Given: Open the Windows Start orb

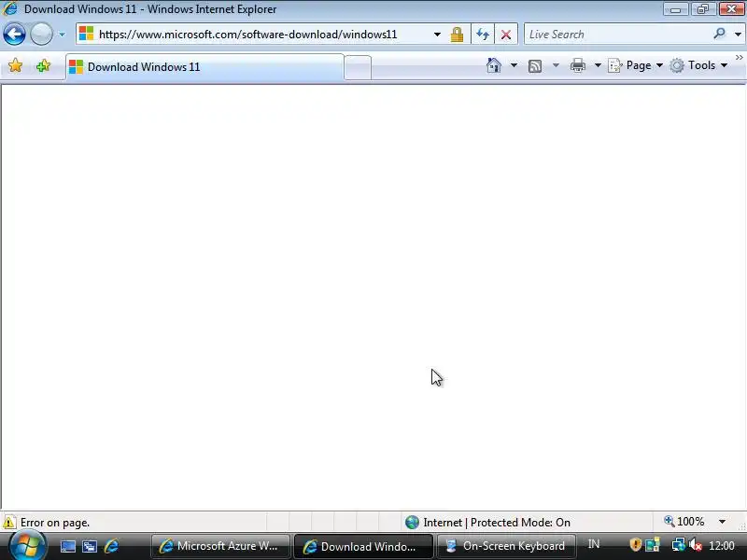Looking at the screenshot, I should coord(28,546).
